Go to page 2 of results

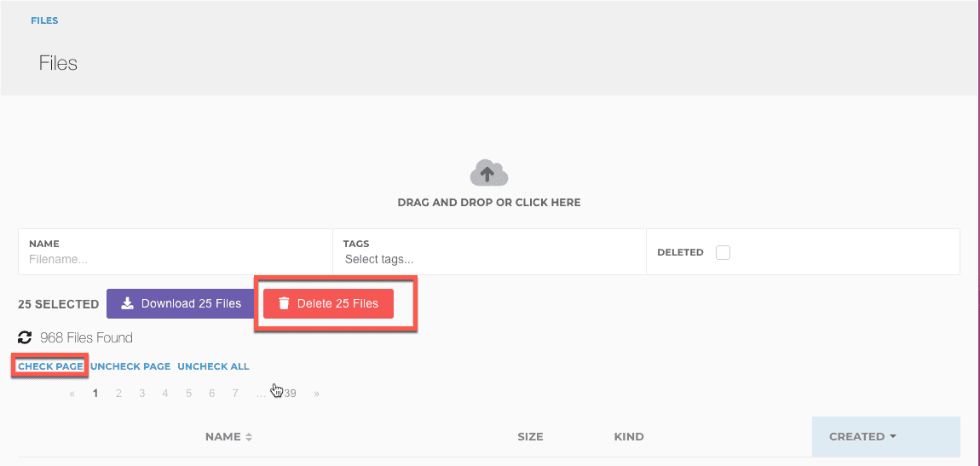(118, 394)
